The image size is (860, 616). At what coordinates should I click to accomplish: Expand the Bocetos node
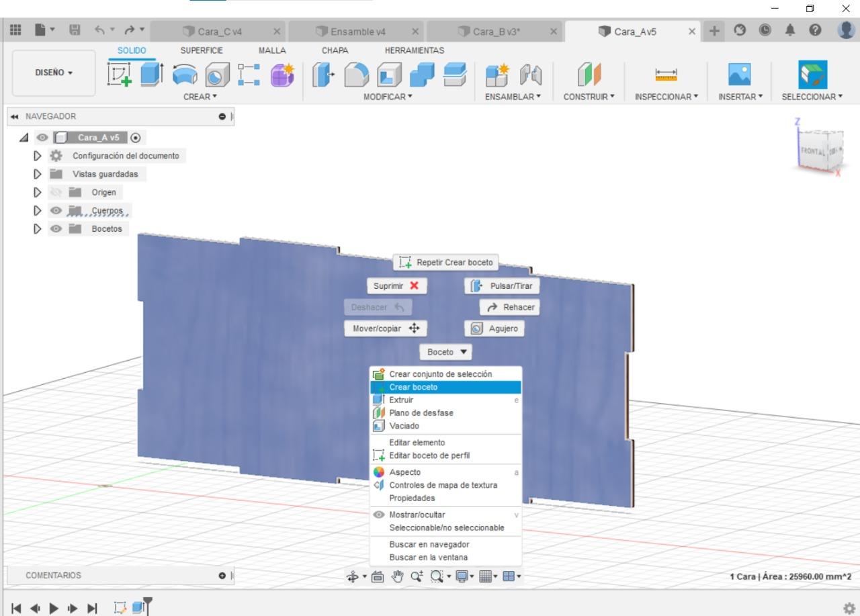[x=38, y=228]
